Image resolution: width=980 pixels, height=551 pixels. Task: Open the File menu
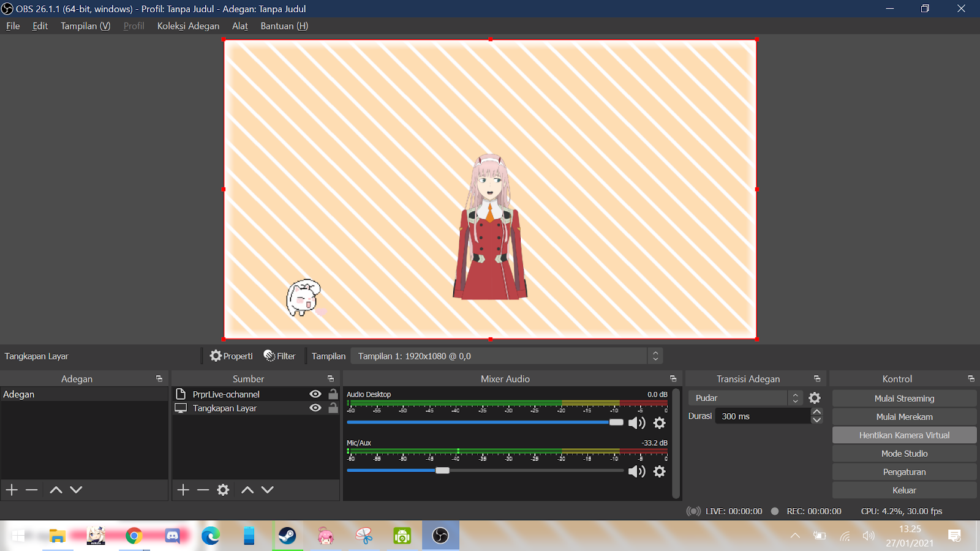pos(13,26)
